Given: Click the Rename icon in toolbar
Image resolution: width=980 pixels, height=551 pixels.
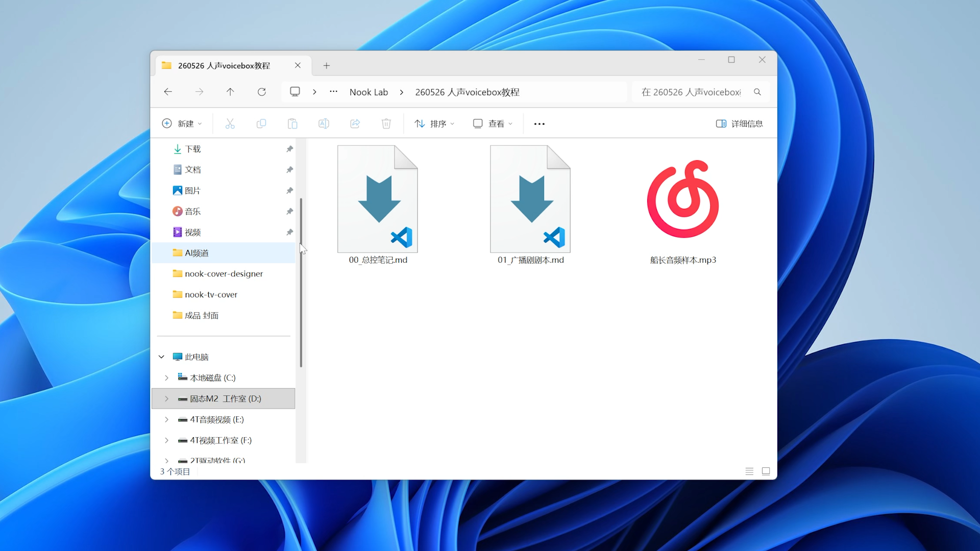Looking at the screenshot, I should (324, 123).
